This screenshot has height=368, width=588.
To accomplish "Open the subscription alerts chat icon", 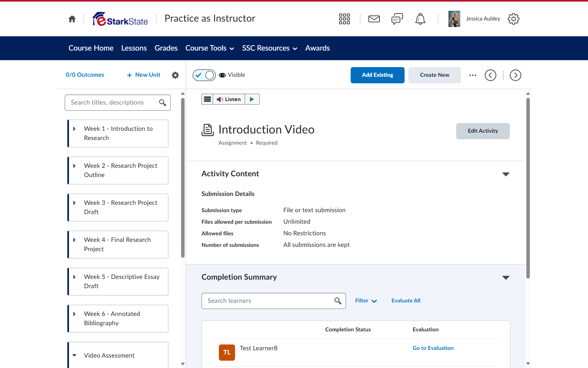I will (x=397, y=19).
